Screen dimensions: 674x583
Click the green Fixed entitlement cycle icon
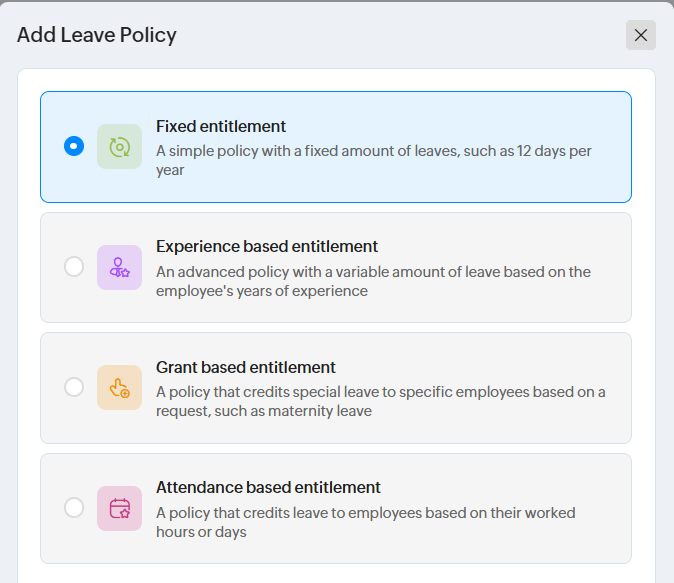[x=119, y=147]
